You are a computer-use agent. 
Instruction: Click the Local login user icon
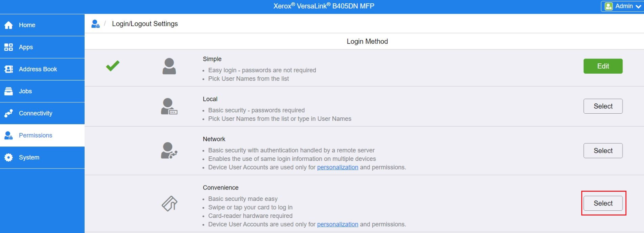169,106
